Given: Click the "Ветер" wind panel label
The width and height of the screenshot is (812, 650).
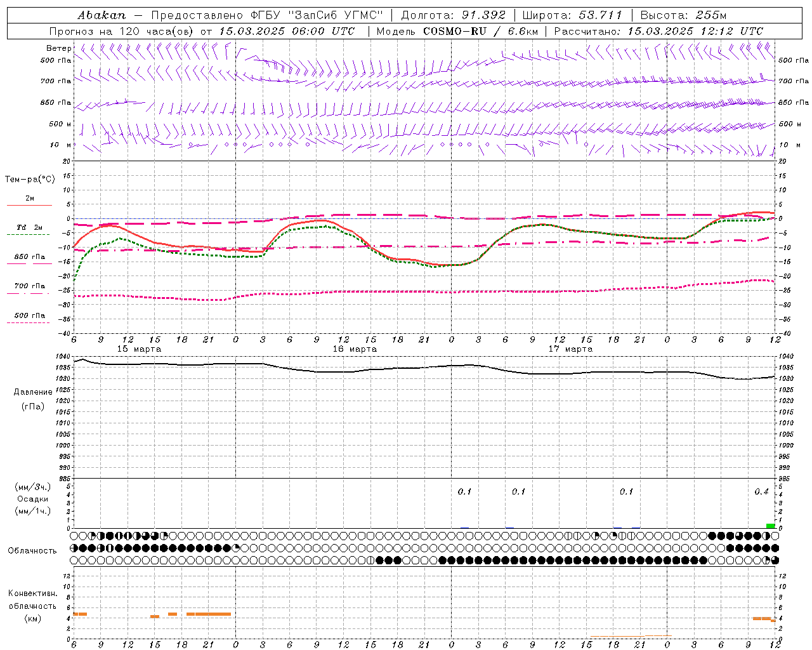Looking at the screenshot, I should click(x=58, y=48).
